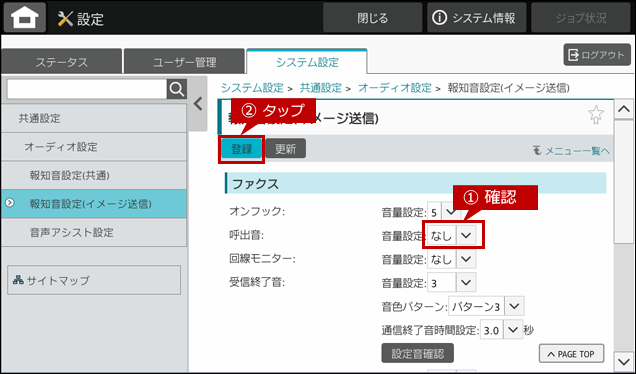Click the ログアウト logout button

tap(597, 55)
